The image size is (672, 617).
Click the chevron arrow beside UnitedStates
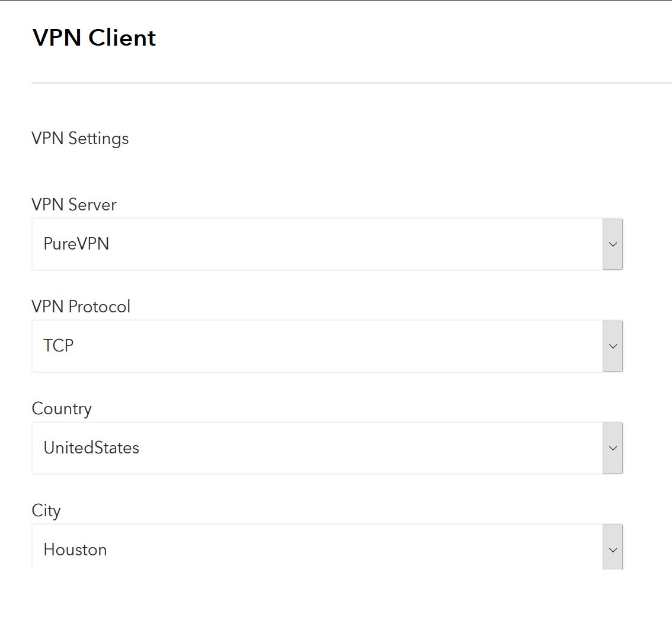pos(612,448)
